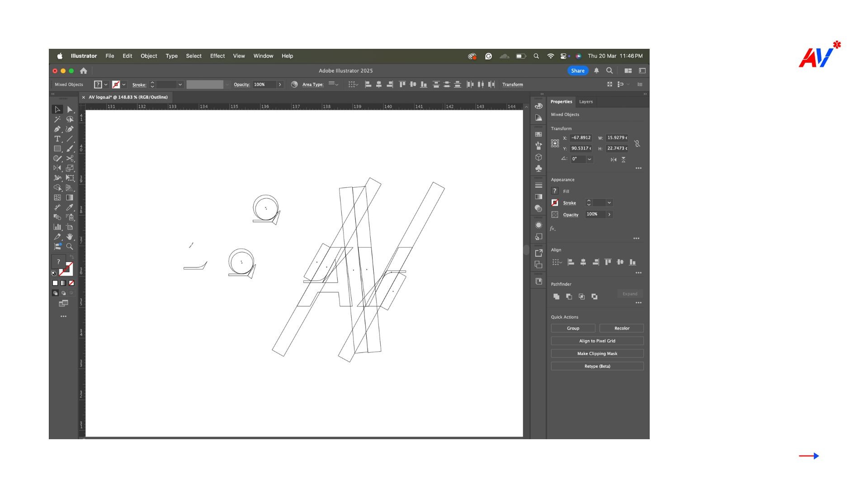Open rotation angle dropdown in Transform
Viewport: 868px width, 488px height.
pos(590,159)
